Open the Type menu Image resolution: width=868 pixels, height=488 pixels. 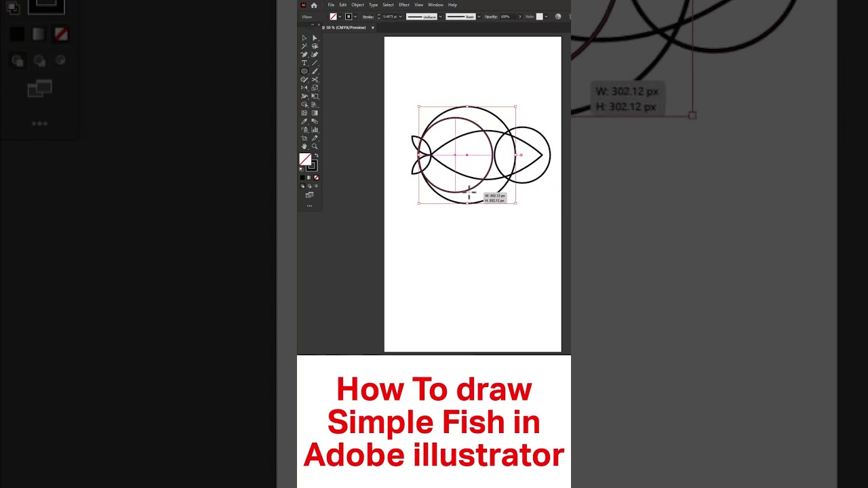[x=373, y=5]
